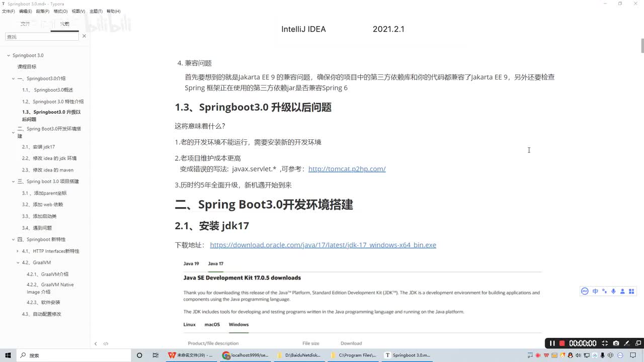Switch to D:\BaiduNetdisk folder taskbar window
644x362 pixels.
(300, 355)
